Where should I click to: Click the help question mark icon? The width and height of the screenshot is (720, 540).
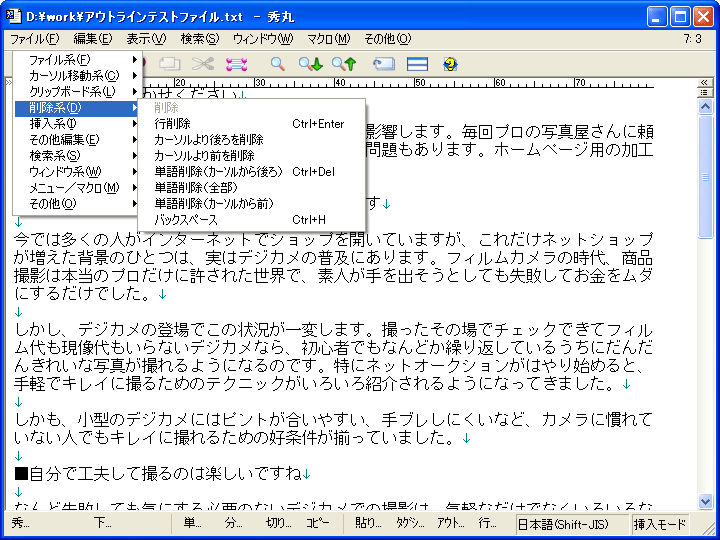tap(450, 64)
